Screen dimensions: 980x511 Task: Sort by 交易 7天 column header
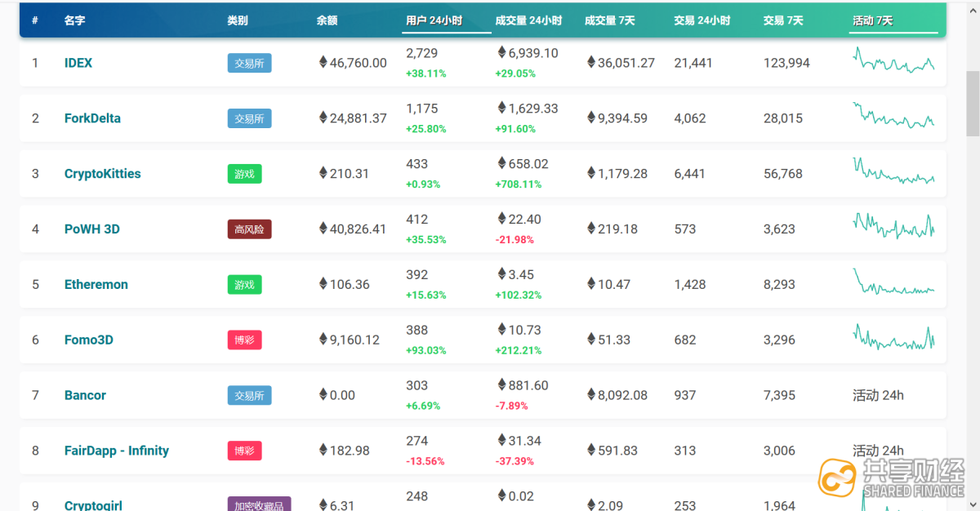783,20
